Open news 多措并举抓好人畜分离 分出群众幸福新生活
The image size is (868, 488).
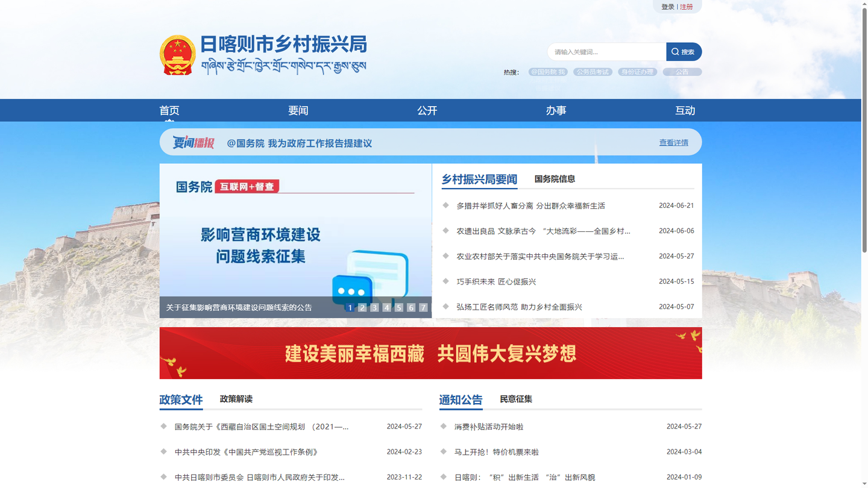530,206
